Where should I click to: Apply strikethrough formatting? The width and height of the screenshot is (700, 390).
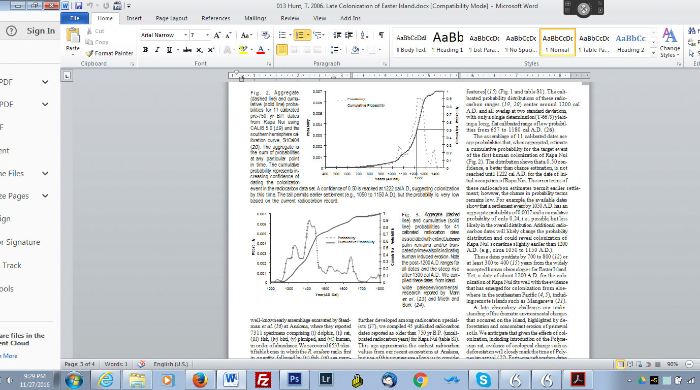(x=187, y=50)
